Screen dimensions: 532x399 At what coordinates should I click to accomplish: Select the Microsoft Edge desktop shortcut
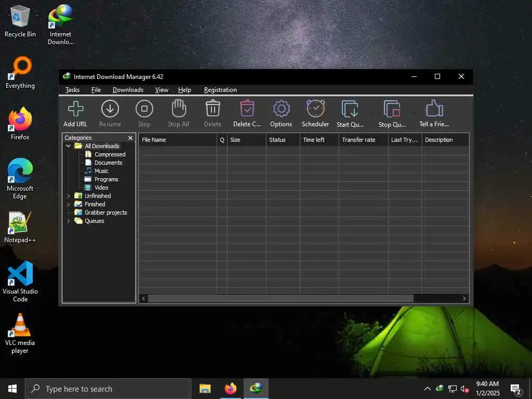20,179
